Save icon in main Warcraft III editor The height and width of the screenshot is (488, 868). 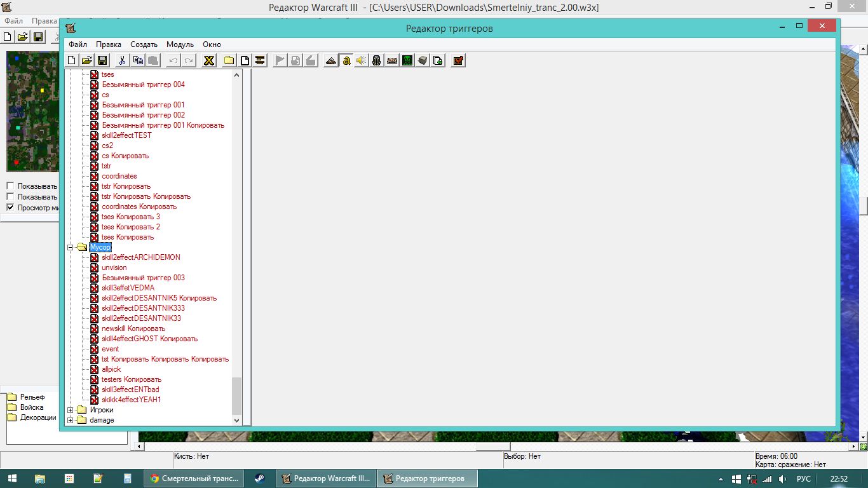pos(37,37)
